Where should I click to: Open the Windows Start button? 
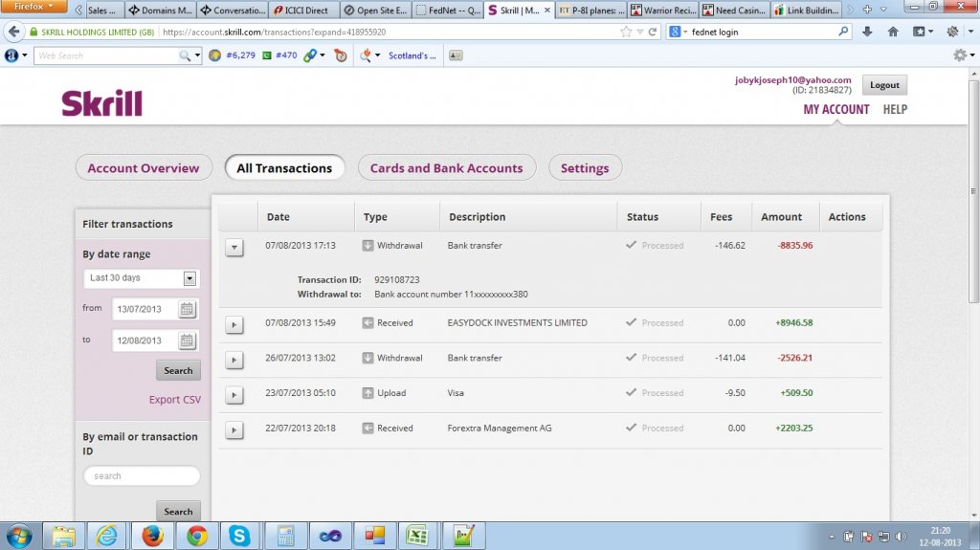[x=19, y=537]
